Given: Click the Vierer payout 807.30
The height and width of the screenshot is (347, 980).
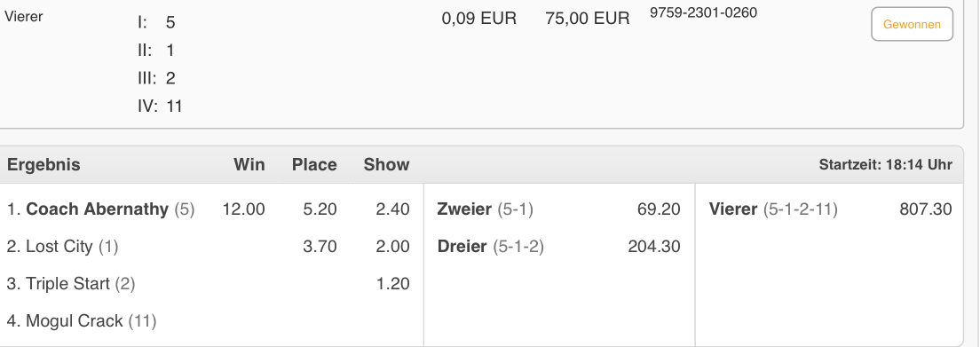Looking at the screenshot, I should tap(926, 209).
